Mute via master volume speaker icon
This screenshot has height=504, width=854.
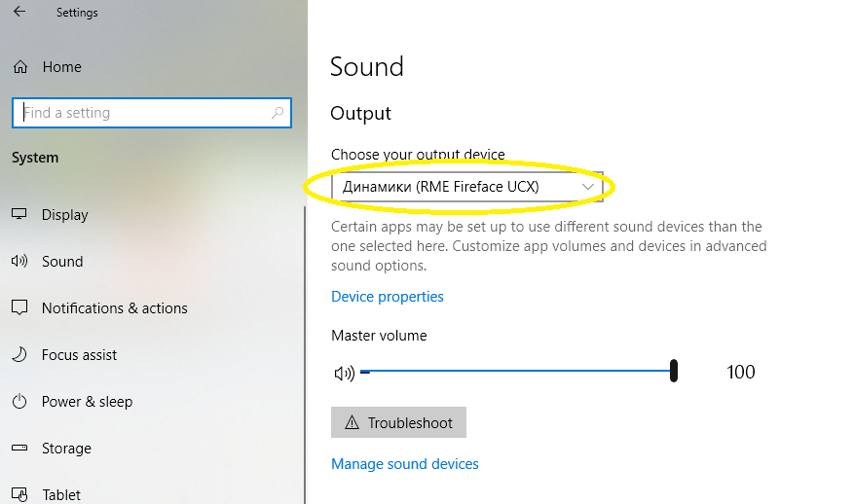[344, 373]
